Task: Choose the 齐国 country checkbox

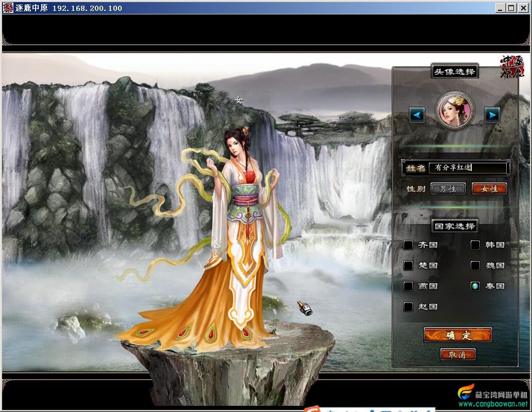Action: click(x=408, y=245)
